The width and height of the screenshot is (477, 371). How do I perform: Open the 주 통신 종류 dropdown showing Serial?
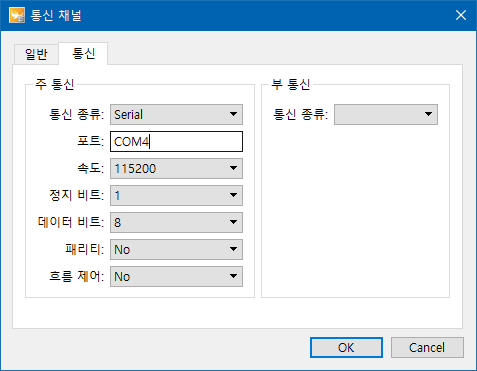pos(176,114)
